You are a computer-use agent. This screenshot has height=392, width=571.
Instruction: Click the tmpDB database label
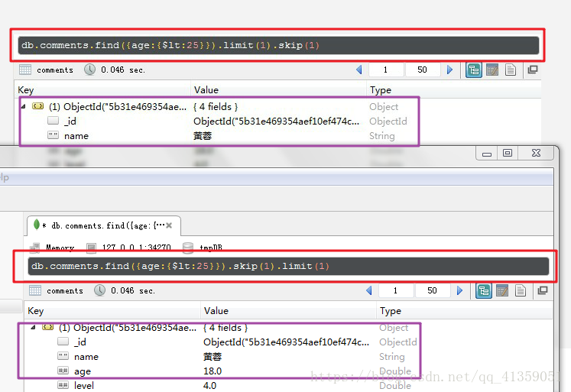tap(211, 248)
